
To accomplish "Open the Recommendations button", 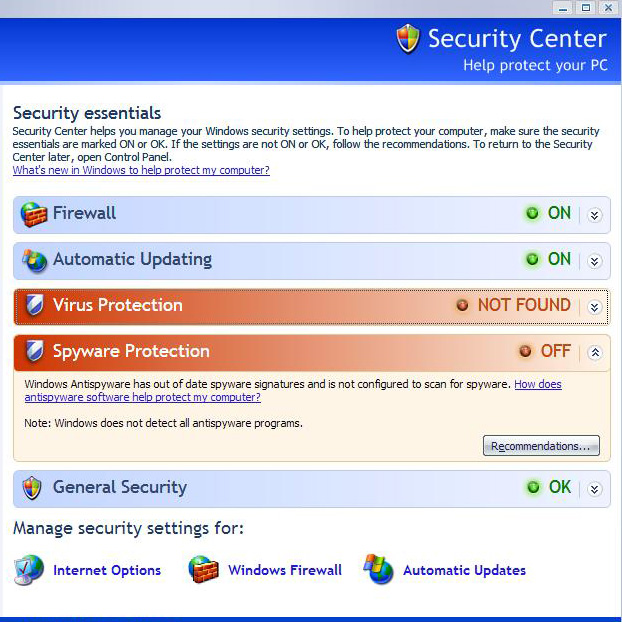I will click(x=541, y=446).
